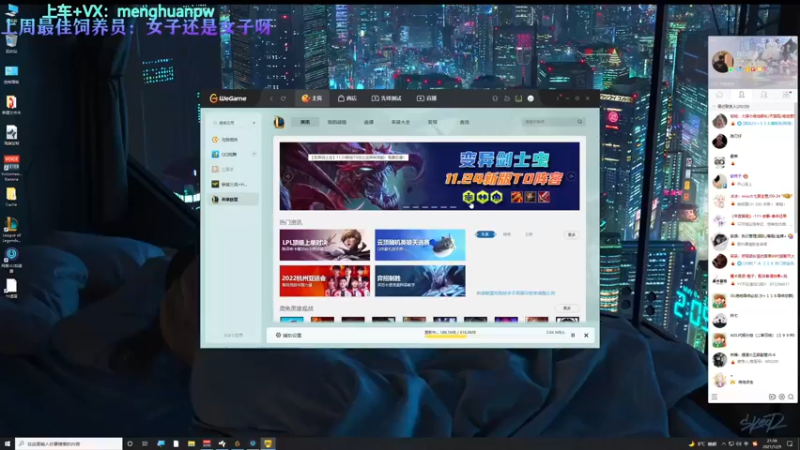Open the 云顶随机英雄 news card
Viewport: 800px width, 450px height.
[x=420, y=245]
